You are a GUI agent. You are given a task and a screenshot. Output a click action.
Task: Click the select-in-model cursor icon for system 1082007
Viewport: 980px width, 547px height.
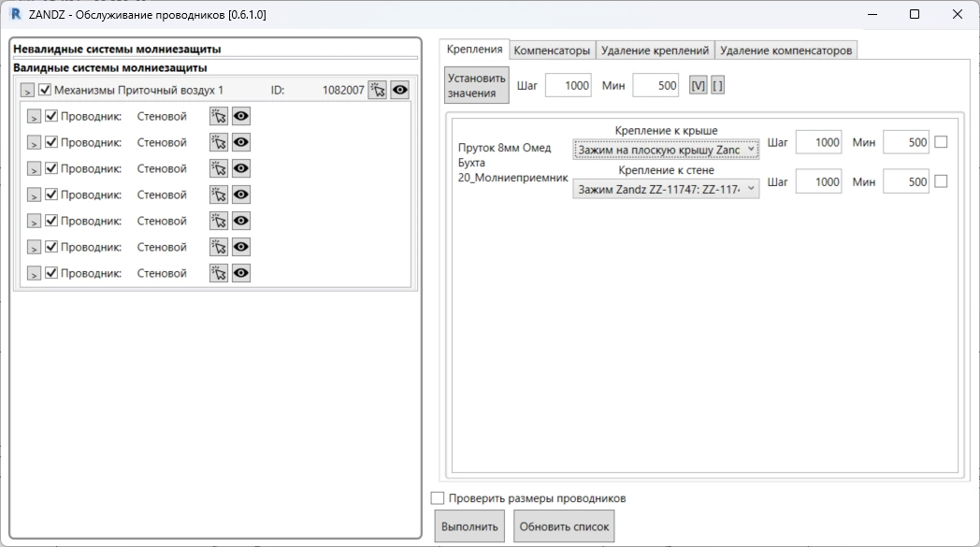click(x=377, y=90)
